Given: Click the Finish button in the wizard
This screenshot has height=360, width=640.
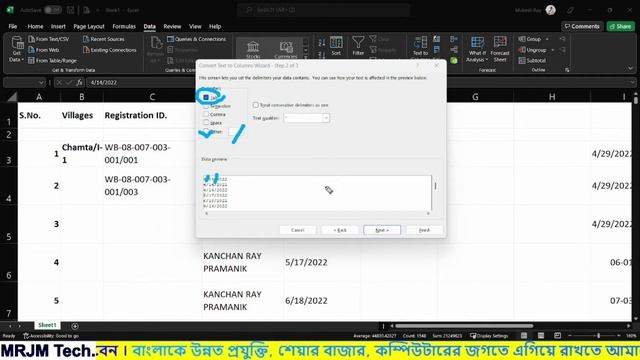Looking at the screenshot, I should [424, 230].
